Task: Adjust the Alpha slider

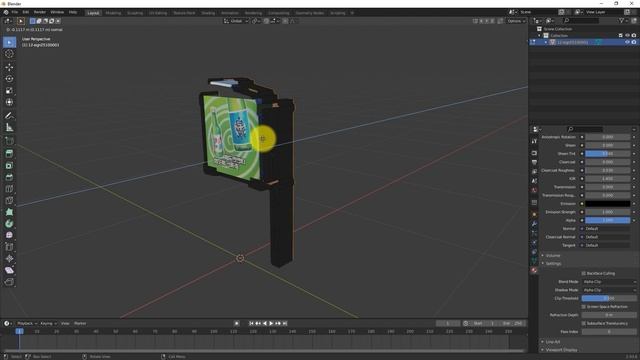Action: pyautogui.click(x=608, y=220)
